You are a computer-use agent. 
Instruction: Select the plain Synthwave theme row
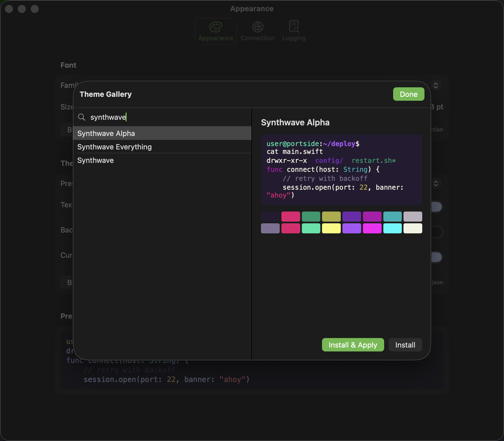pos(162,160)
